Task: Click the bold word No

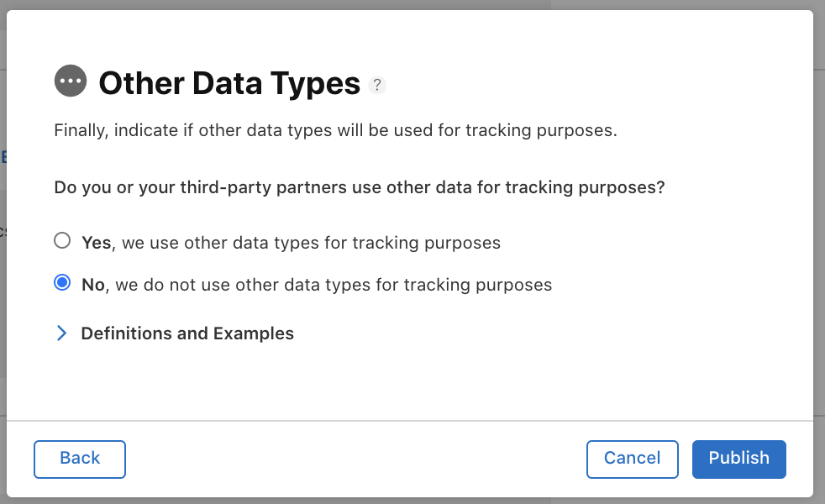Action: point(93,285)
